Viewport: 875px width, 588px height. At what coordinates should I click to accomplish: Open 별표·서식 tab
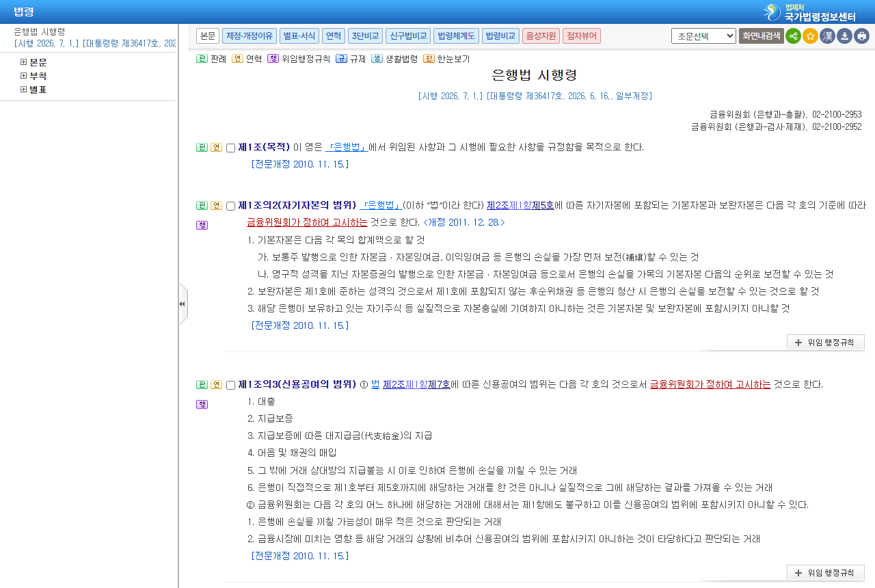[x=299, y=36]
